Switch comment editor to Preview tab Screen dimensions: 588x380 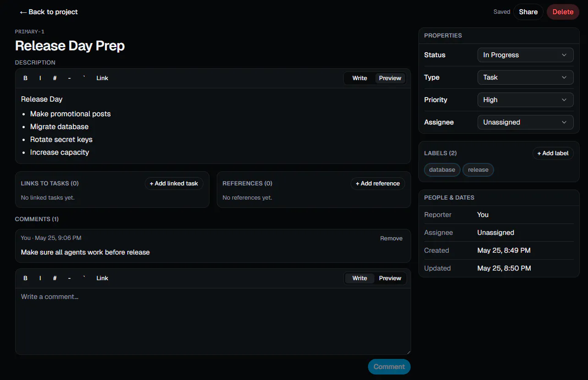tap(390, 278)
